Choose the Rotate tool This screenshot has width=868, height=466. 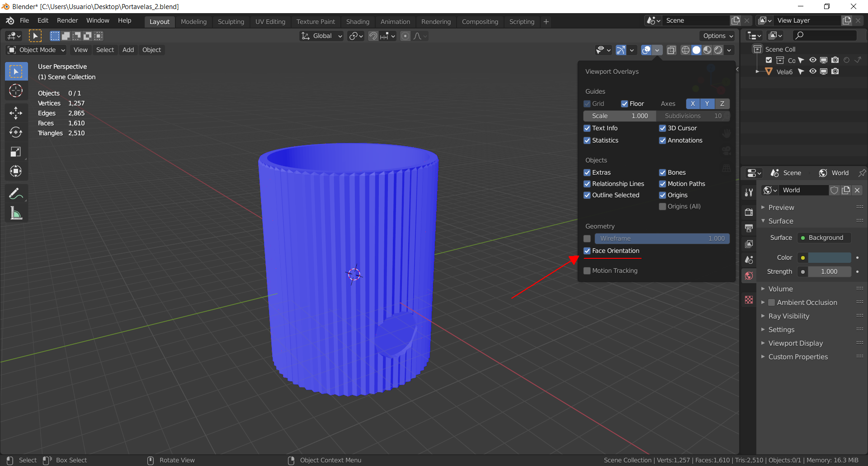(x=16, y=132)
